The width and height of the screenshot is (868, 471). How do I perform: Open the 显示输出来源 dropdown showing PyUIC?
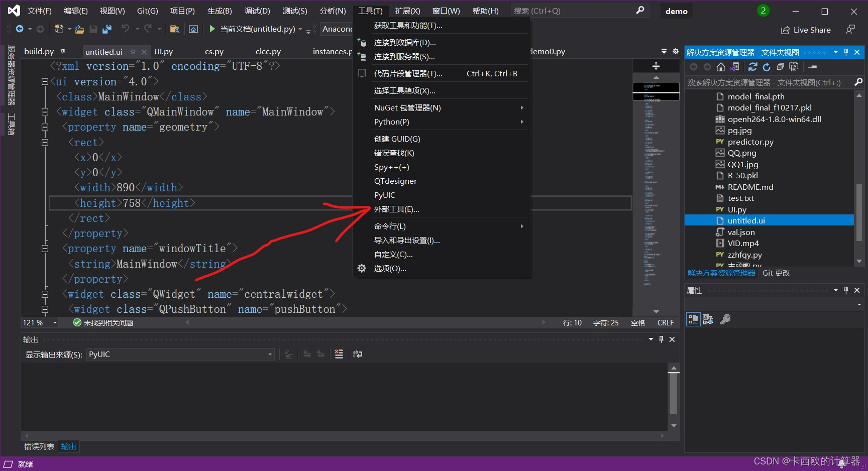270,354
